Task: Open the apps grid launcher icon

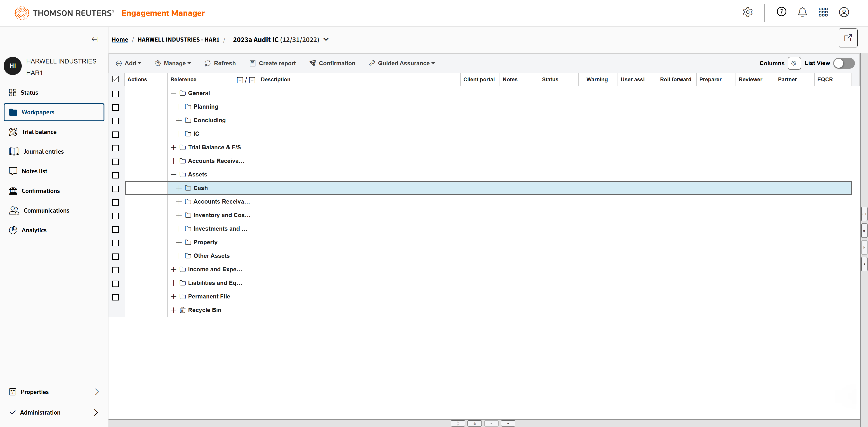Action: tap(823, 12)
